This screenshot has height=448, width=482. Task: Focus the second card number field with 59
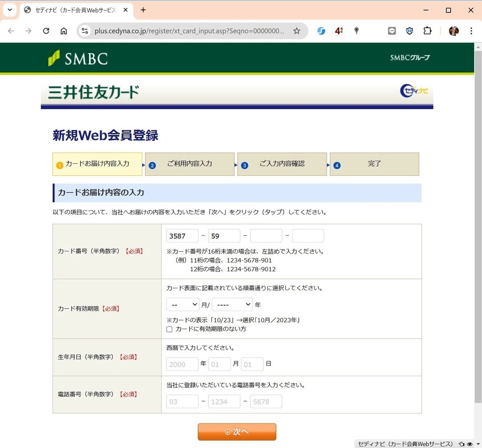[224, 236]
